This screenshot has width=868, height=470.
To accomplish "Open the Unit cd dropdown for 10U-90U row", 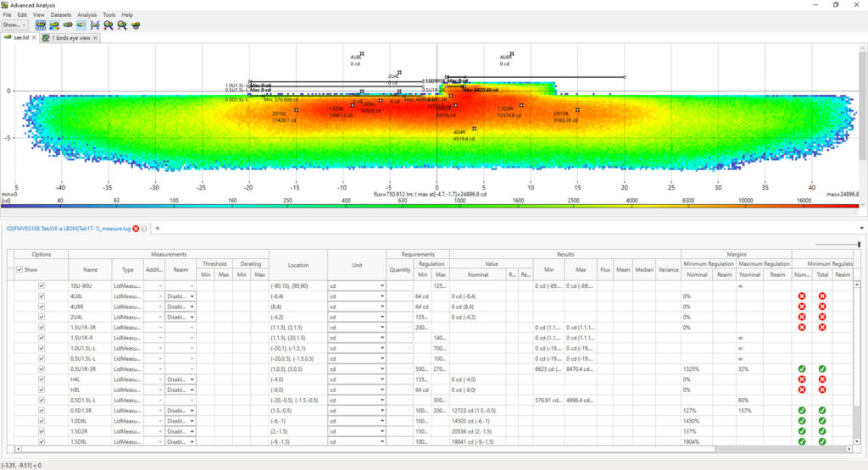I will (357, 286).
